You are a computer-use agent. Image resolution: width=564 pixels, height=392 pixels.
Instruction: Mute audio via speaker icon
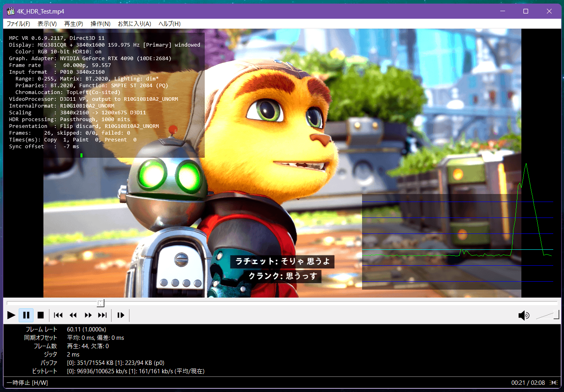(x=524, y=316)
